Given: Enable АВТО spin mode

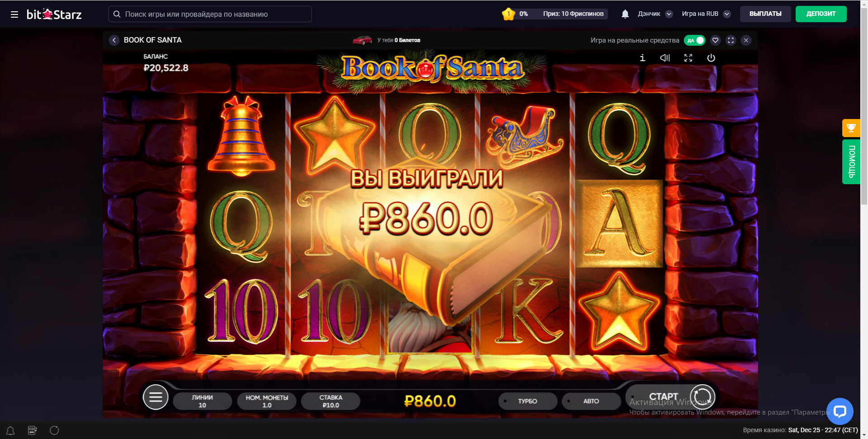Looking at the screenshot, I should tap(591, 401).
